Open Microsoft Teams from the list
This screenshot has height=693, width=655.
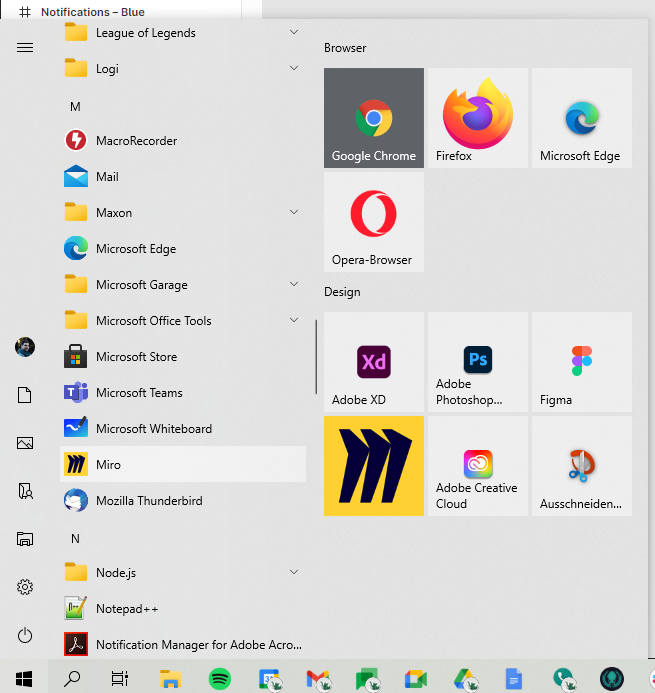183,393
